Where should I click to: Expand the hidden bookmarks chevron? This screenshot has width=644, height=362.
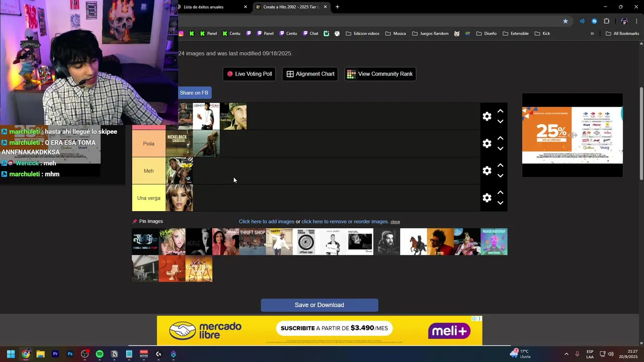click(592, 34)
